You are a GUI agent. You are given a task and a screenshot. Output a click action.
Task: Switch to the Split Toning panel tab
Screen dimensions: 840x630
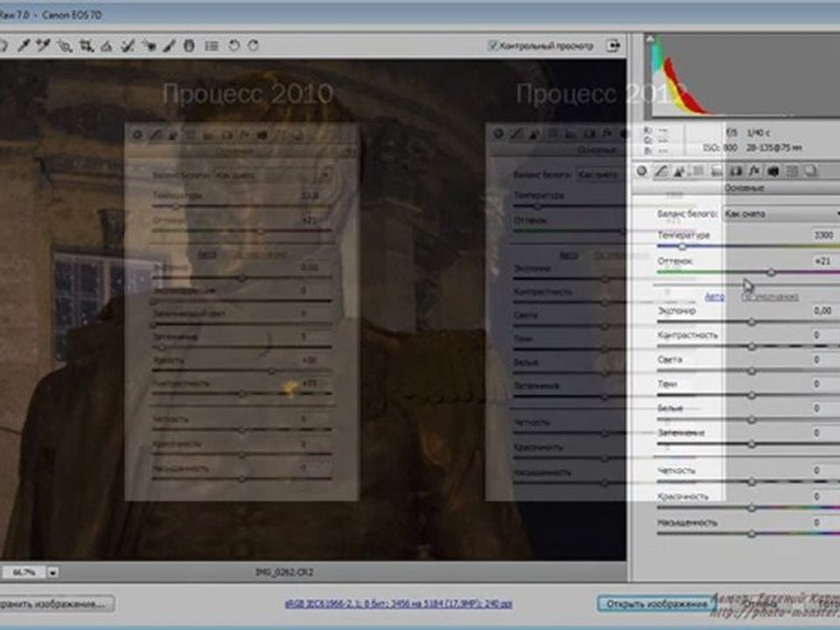[x=717, y=171]
